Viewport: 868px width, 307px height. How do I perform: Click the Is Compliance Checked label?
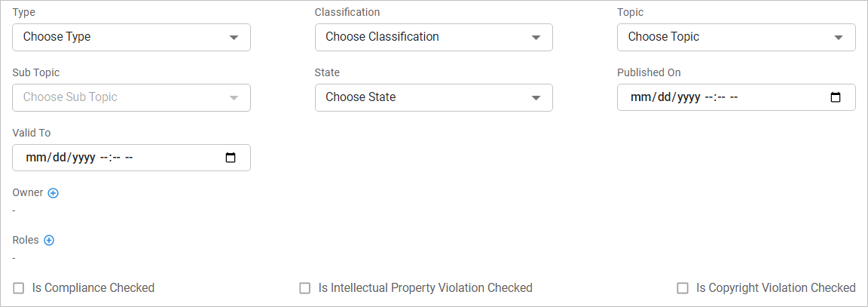pos(93,288)
